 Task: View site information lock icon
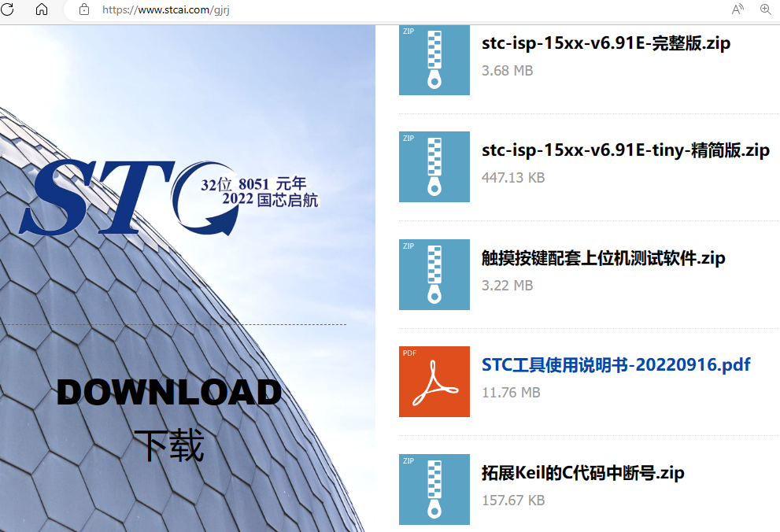pyautogui.click(x=84, y=9)
